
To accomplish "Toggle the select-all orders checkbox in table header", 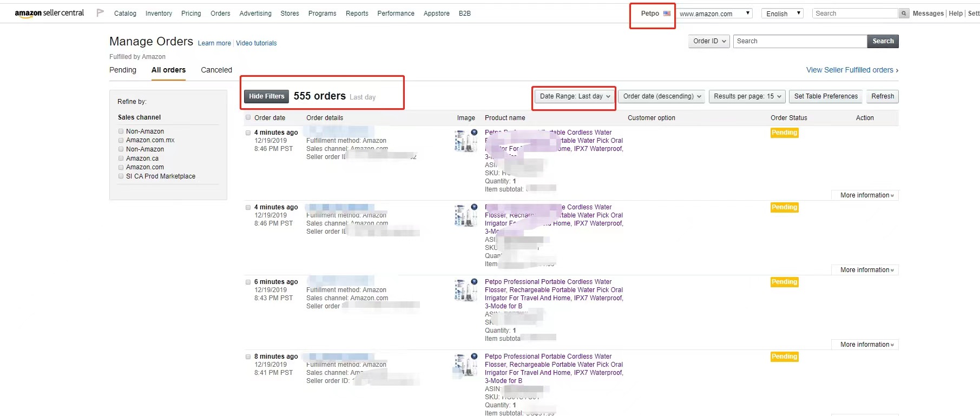I will click(248, 117).
